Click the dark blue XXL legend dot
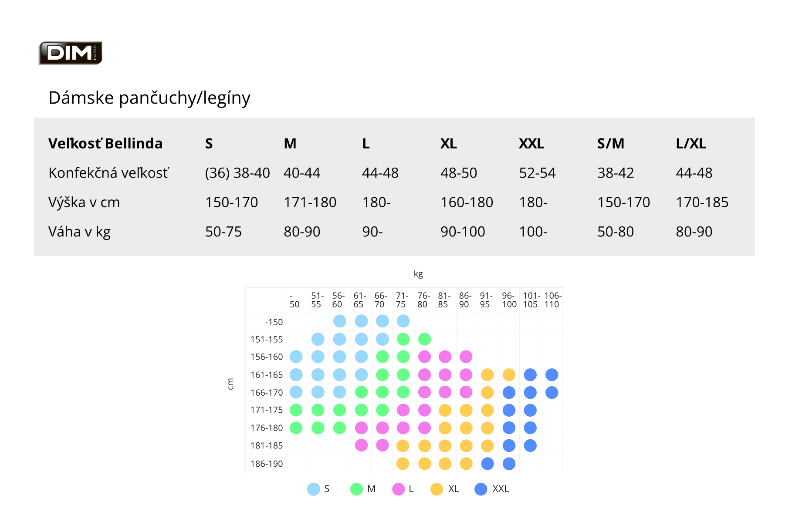The height and width of the screenshot is (532, 792). pos(481,489)
